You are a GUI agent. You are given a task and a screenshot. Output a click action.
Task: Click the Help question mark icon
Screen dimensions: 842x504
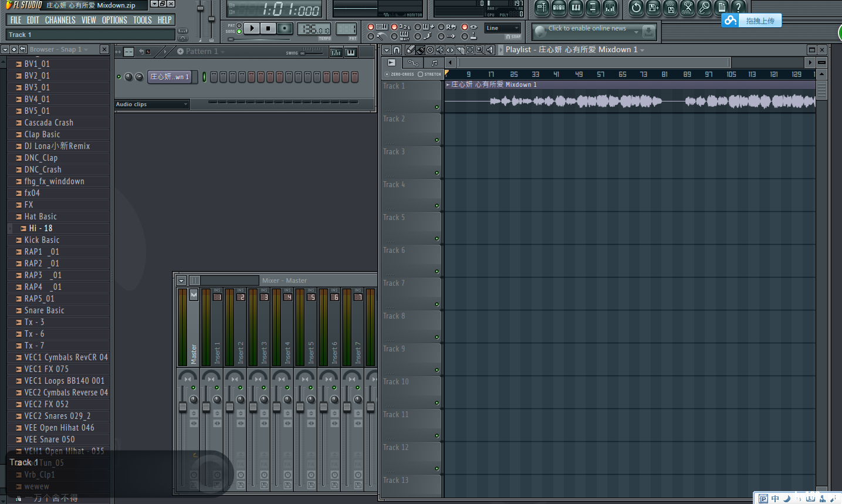coord(739,8)
